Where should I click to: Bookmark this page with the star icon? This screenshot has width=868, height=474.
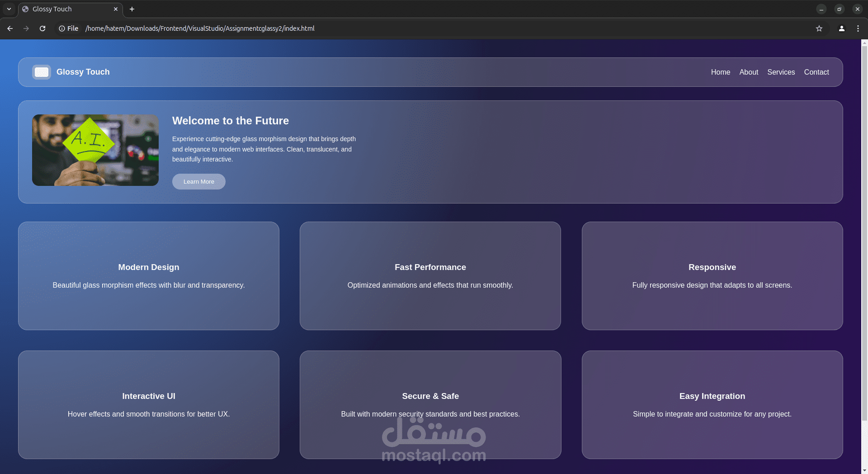819,28
